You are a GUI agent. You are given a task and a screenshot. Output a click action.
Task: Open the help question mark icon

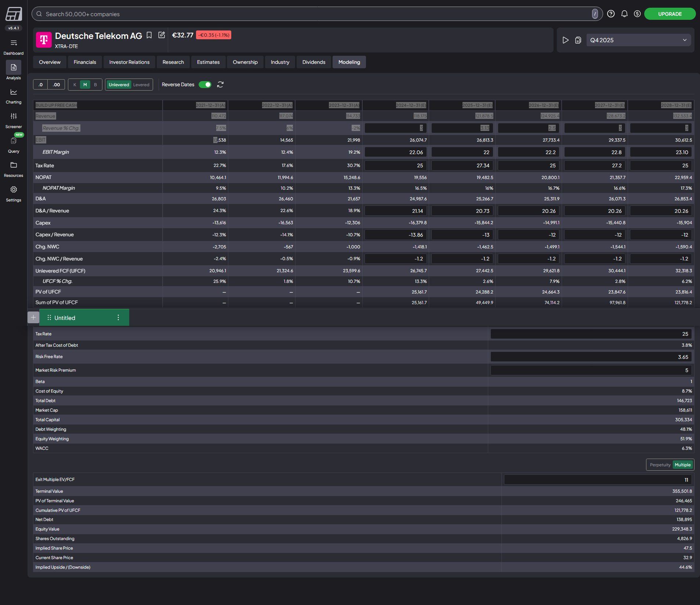[x=611, y=14]
